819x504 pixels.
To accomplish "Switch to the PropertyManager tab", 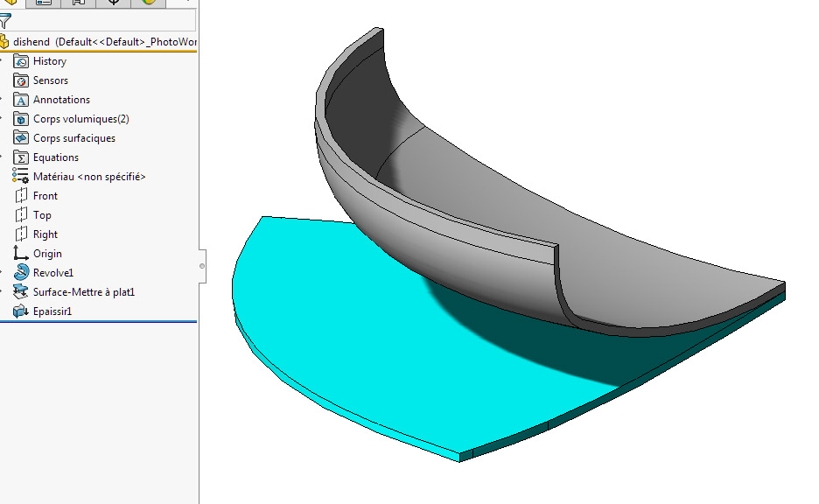I will (42, 3).
